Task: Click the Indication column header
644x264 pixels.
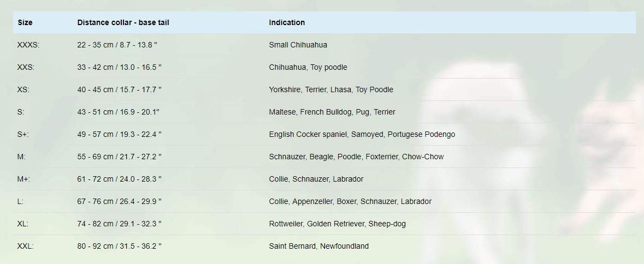Action: point(287,22)
